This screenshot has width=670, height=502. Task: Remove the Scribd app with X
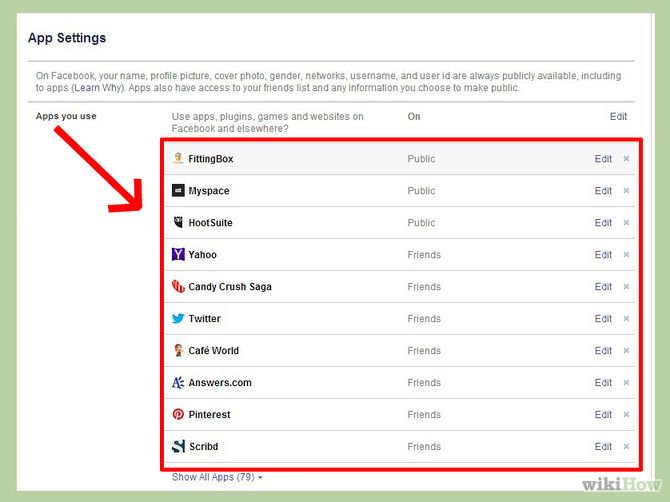(x=627, y=447)
